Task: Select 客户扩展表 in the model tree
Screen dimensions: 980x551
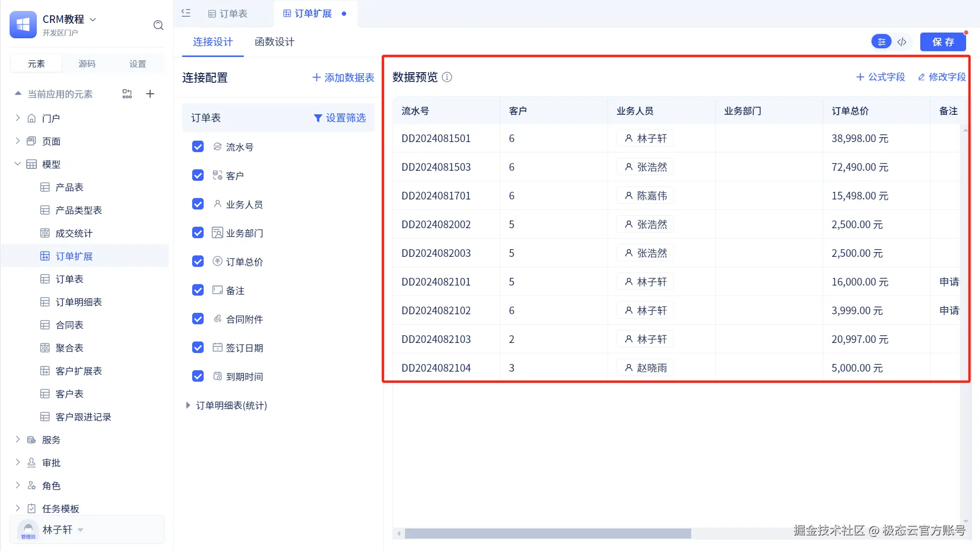Action: pos(78,371)
